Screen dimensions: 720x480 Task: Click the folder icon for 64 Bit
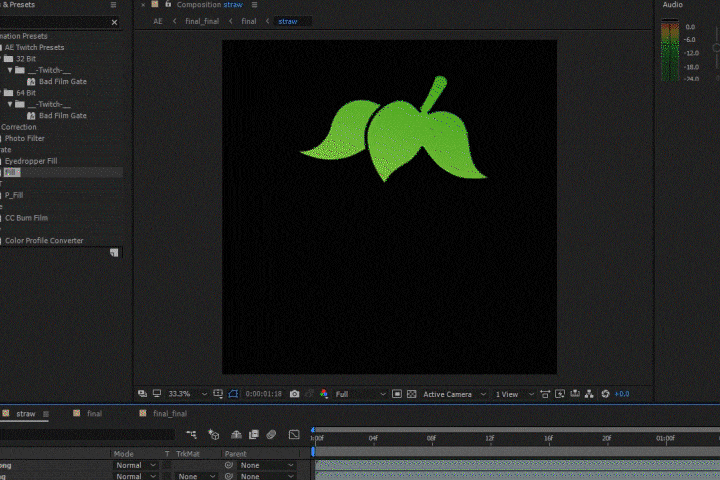[x=9, y=93]
